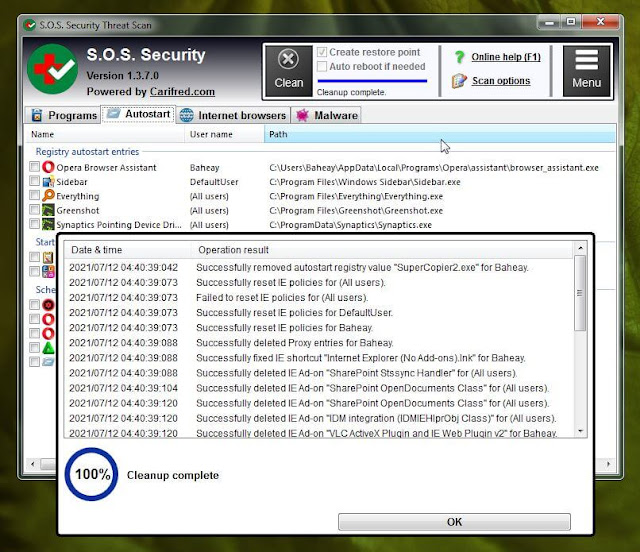
Task: Check the Synaptics Pointing Device entry
Action: click(x=35, y=224)
